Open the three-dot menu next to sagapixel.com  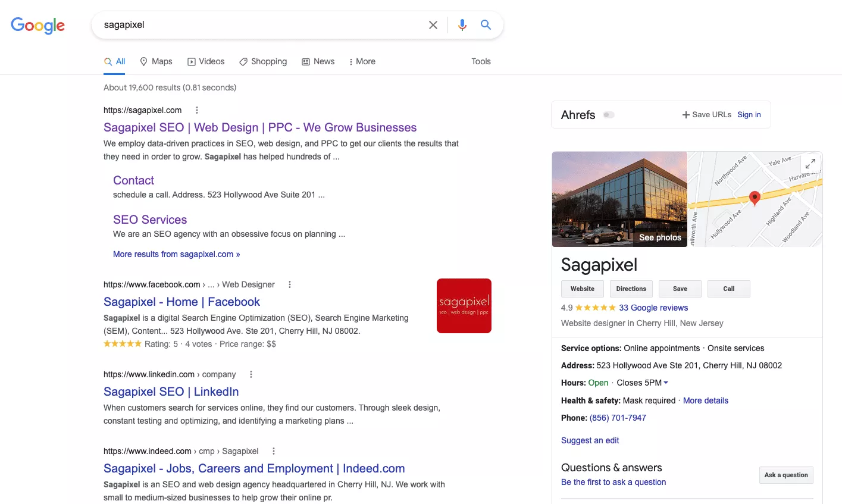coord(196,110)
